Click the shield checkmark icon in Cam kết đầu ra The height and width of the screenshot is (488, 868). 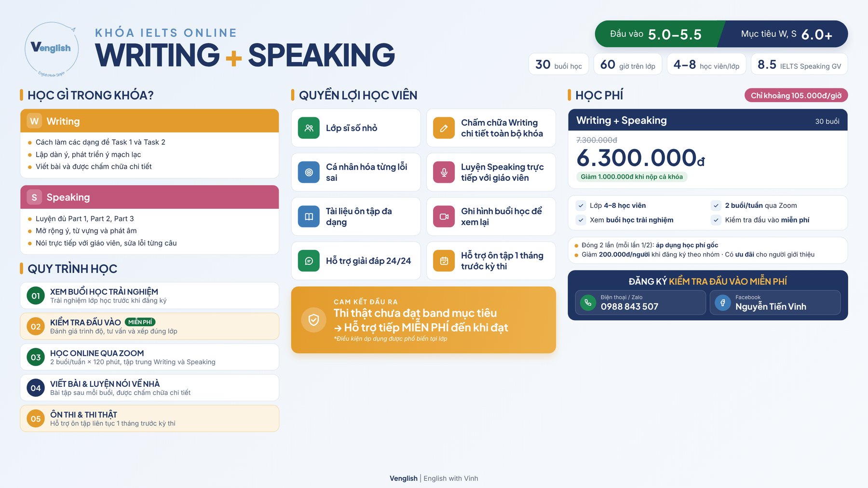(313, 320)
